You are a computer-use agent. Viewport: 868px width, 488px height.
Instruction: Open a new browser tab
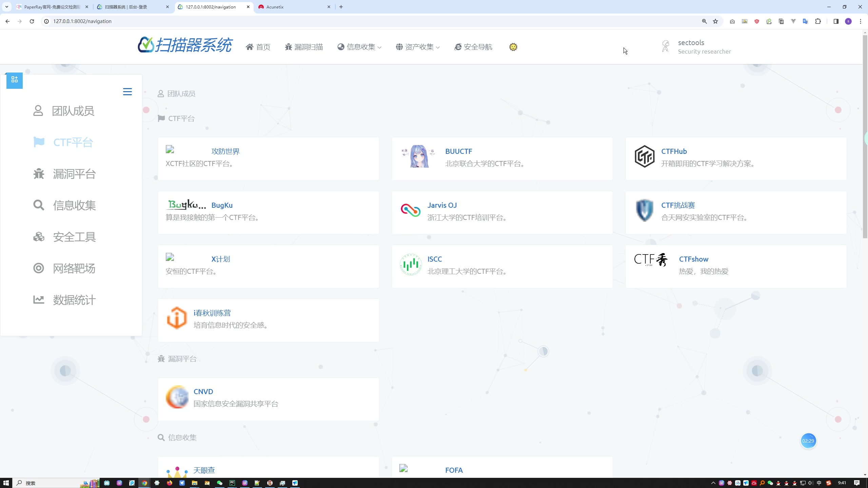341,7
